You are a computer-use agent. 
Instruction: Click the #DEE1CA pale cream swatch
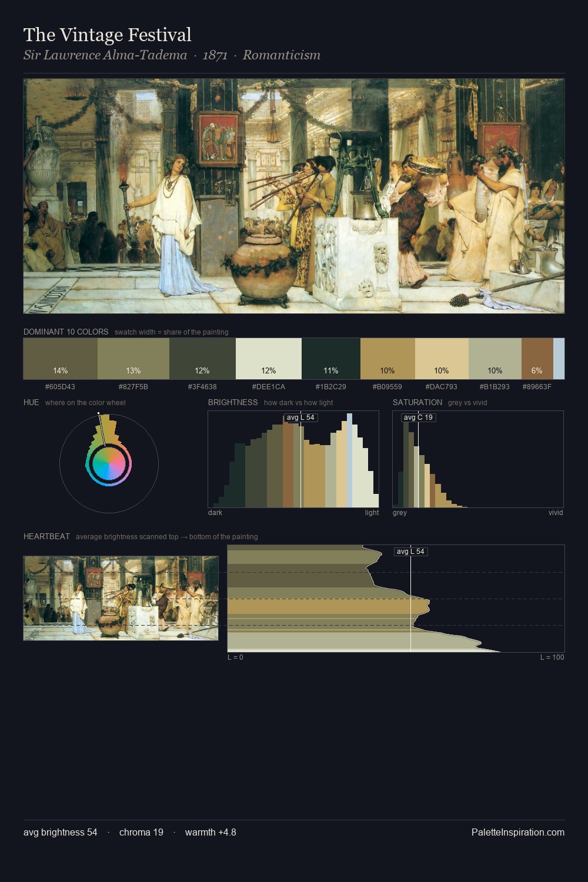tap(269, 359)
